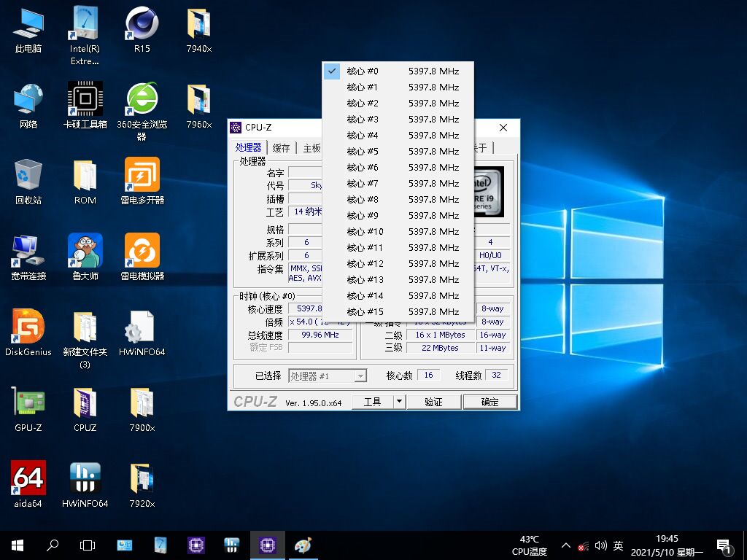Launch DiskGenius shortcut
Image resolution: width=747 pixels, height=560 pixels.
[28, 332]
